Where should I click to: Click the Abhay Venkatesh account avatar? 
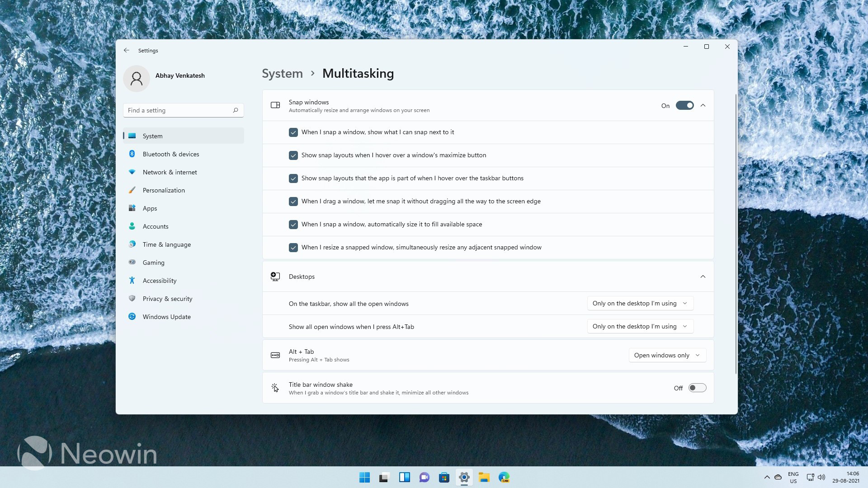tap(137, 78)
